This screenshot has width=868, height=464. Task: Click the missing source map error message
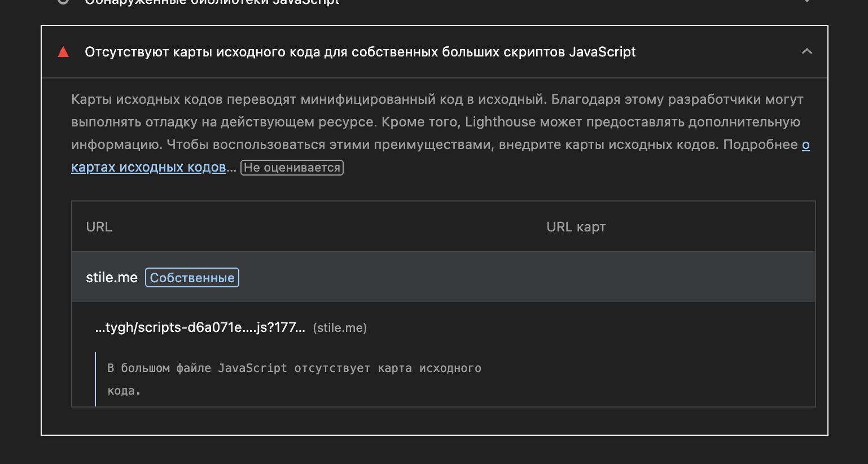coord(293,368)
